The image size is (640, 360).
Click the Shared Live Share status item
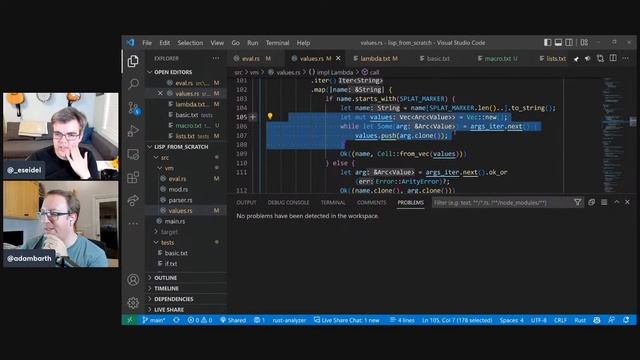233,320
